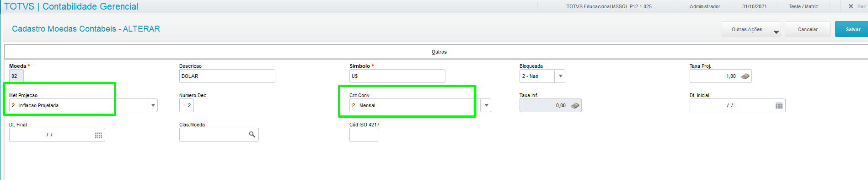
Task: Open the Dt. Final calendar picker
Action: 98,135
